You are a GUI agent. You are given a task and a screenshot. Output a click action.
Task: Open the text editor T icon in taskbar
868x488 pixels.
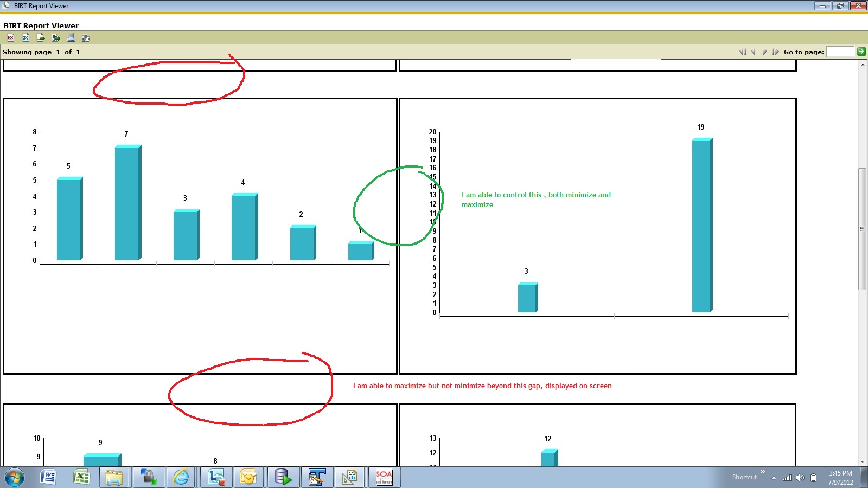pyautogui.click(x=316, y=477)
